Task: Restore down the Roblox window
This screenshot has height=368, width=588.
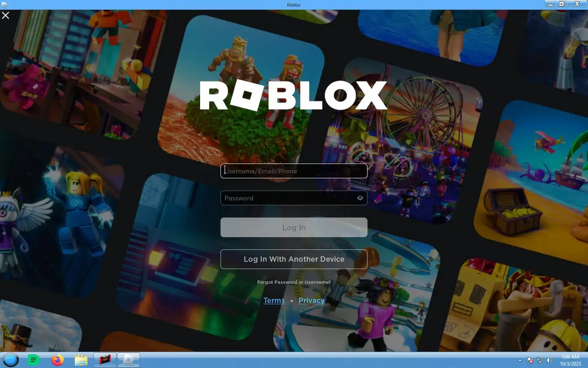Action: coord(562,4)
